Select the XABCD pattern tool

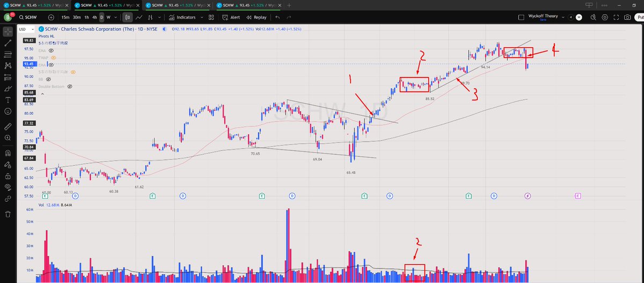click(8, 66)
